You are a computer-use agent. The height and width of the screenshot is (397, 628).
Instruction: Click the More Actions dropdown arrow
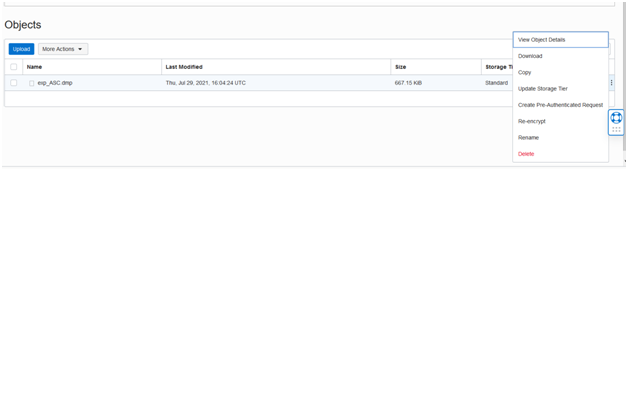pos(80,49)
